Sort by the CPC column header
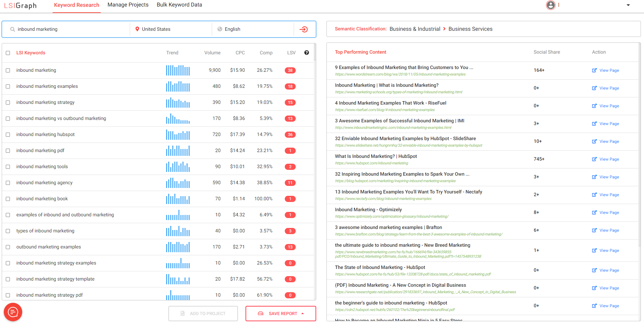 click(240, 53)
